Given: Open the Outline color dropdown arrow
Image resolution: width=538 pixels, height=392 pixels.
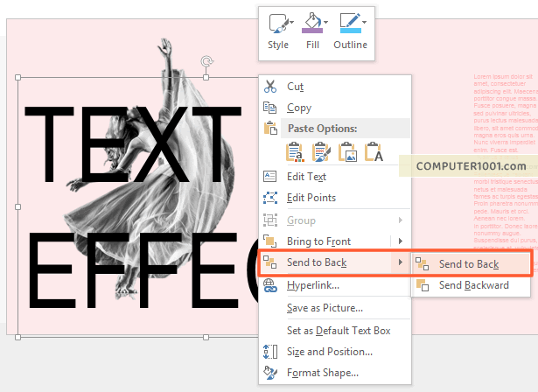Looking at the screenshot, I should 365,22.
